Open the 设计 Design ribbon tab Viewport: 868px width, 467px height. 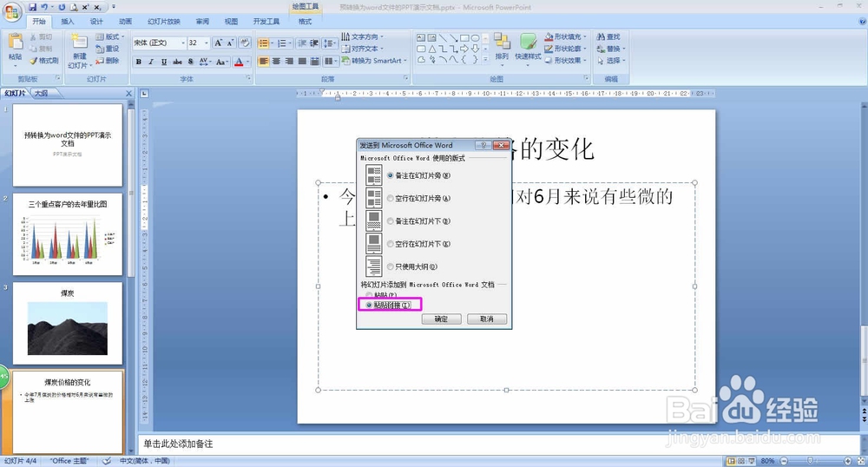(x=96, y=22)
